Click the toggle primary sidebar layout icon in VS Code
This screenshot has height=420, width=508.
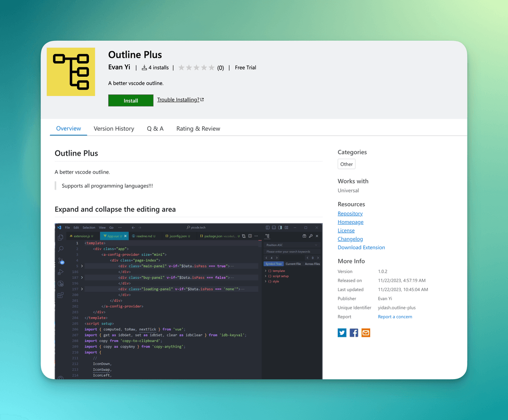pyautogui.click(x=267, y=228)
